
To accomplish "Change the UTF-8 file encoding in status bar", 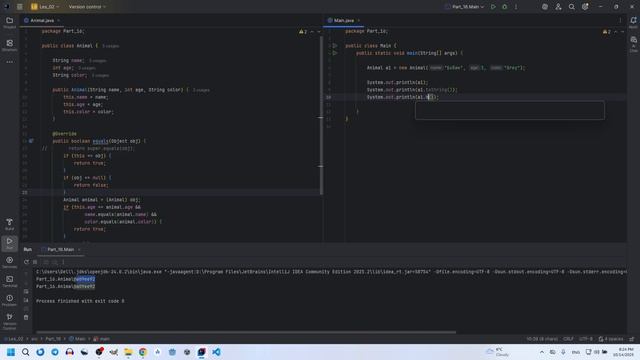I will point(585,339).
